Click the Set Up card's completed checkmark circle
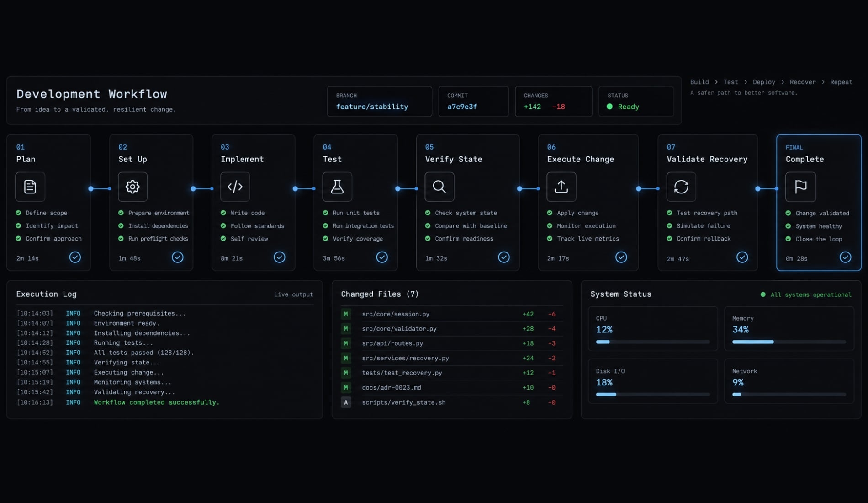This screenshot has width=868, height=503. pos(177,257)
